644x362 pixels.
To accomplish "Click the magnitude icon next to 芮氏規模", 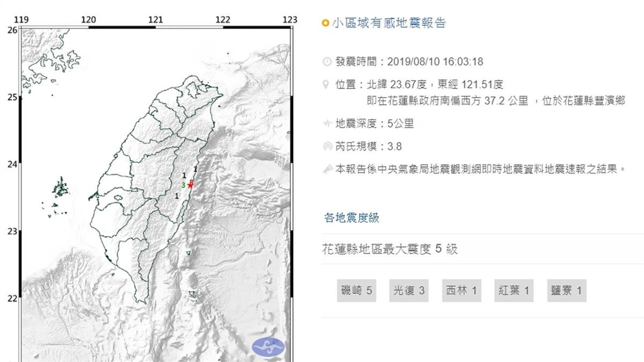I will 326,146.
